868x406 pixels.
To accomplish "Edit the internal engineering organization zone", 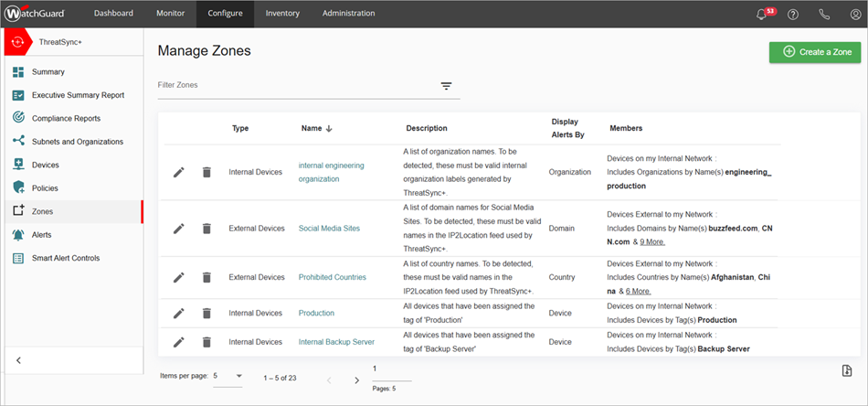I will point(179,172).
